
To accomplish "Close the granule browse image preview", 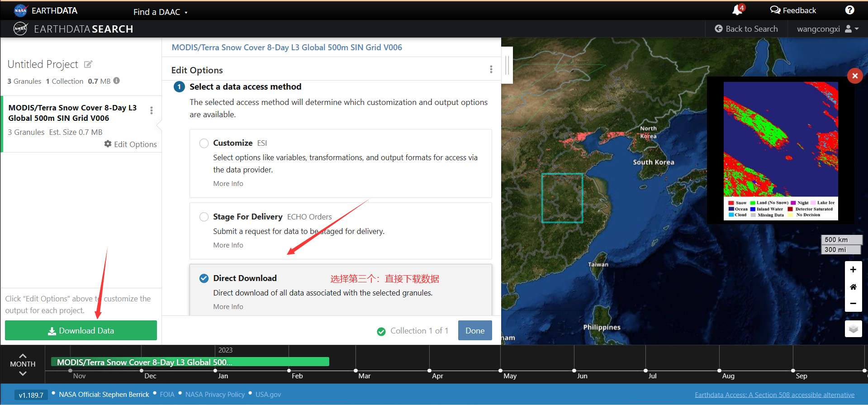I will pyautogui.click(x=855, y=76).
